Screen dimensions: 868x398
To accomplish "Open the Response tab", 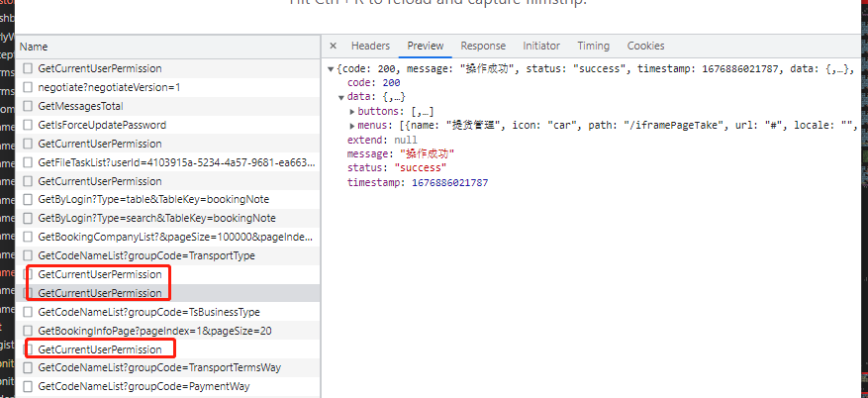I will (483, 46).
